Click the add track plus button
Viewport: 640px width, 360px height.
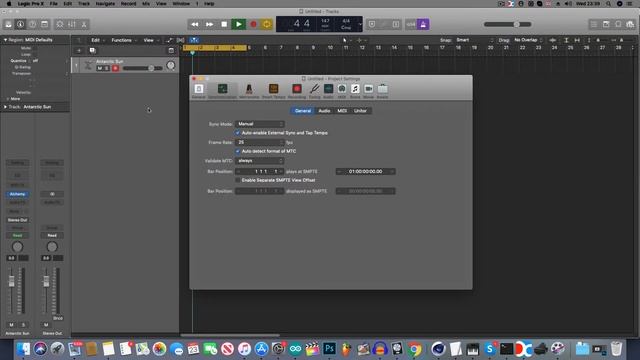point(79,51)
